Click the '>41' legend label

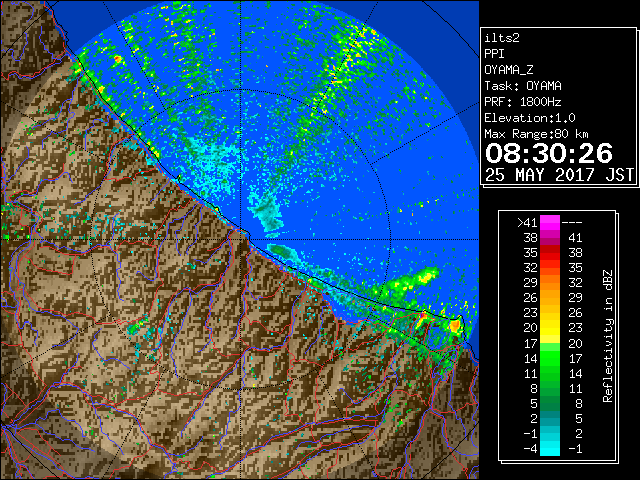pos(527,223)
